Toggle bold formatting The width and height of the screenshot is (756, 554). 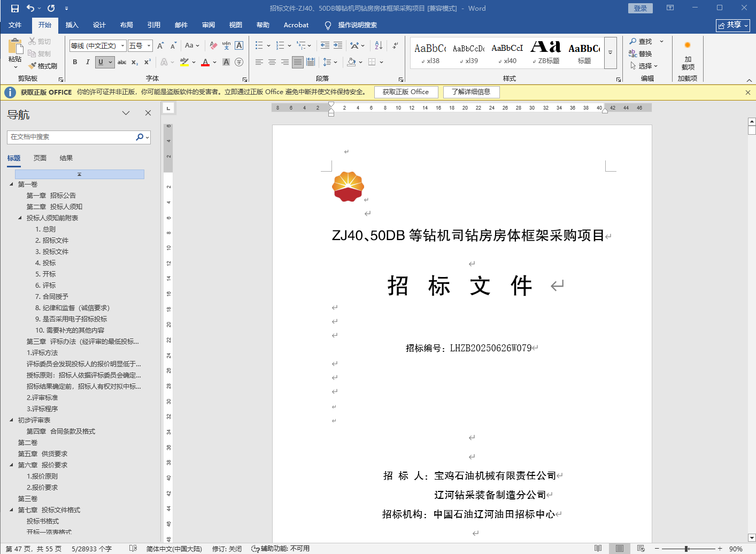75,62
